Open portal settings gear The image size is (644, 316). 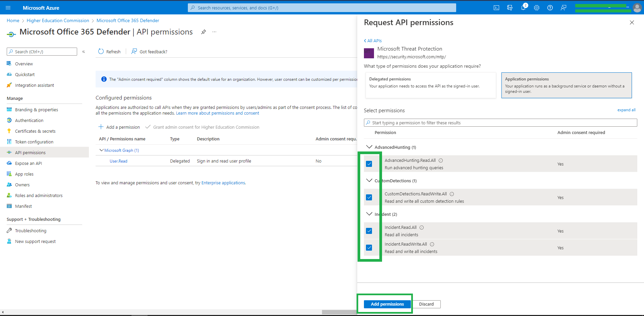pyautogui.click(x=537, y=8)
